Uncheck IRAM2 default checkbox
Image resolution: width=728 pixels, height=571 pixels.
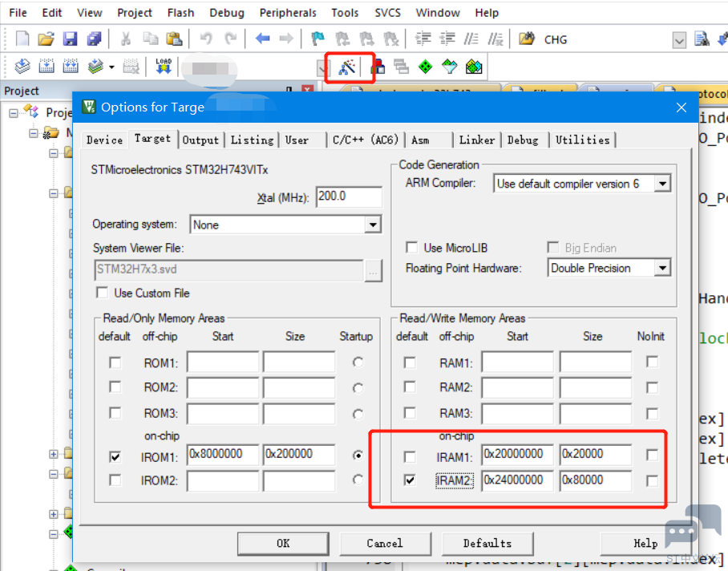410,480
